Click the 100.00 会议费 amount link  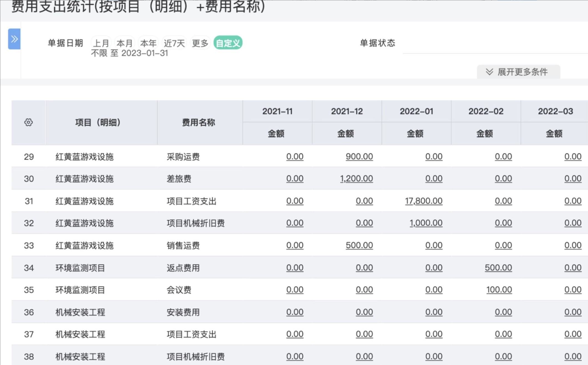point(499,290)
